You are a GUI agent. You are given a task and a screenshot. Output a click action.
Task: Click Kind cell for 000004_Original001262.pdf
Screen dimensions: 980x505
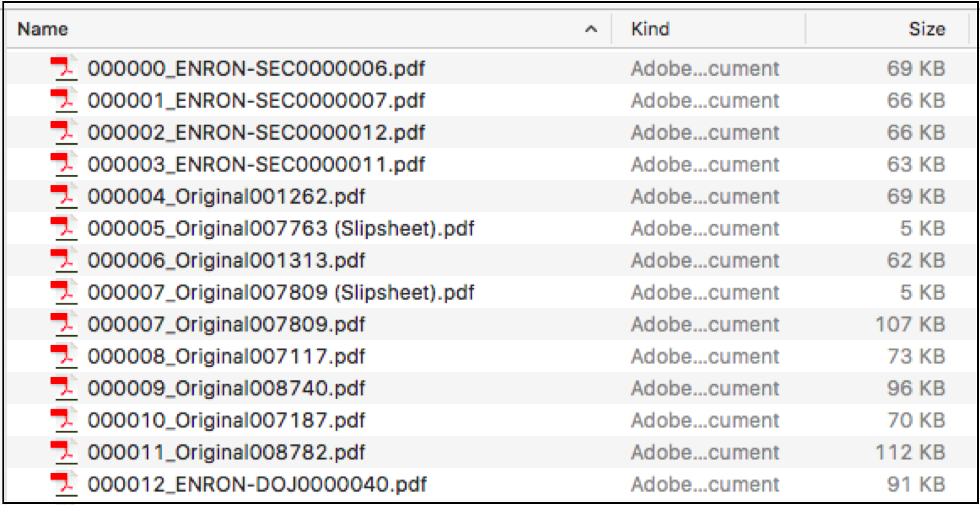pos(705,196)
